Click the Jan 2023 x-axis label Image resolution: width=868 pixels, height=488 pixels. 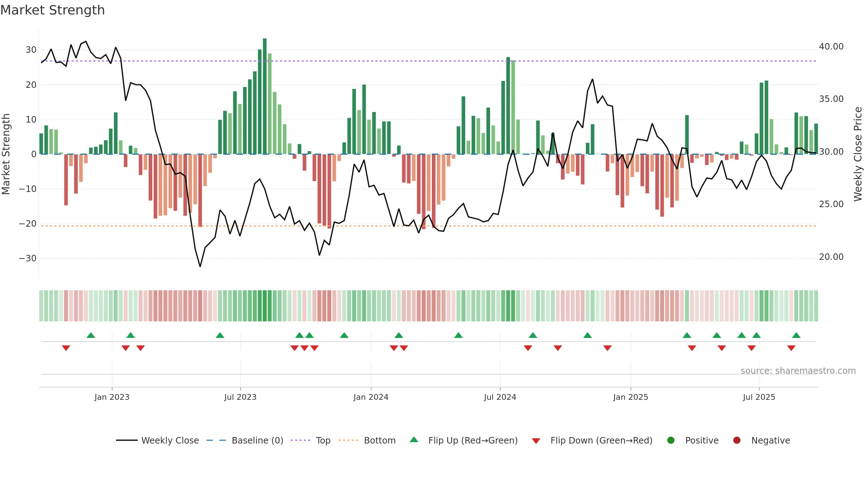point(112,397)
